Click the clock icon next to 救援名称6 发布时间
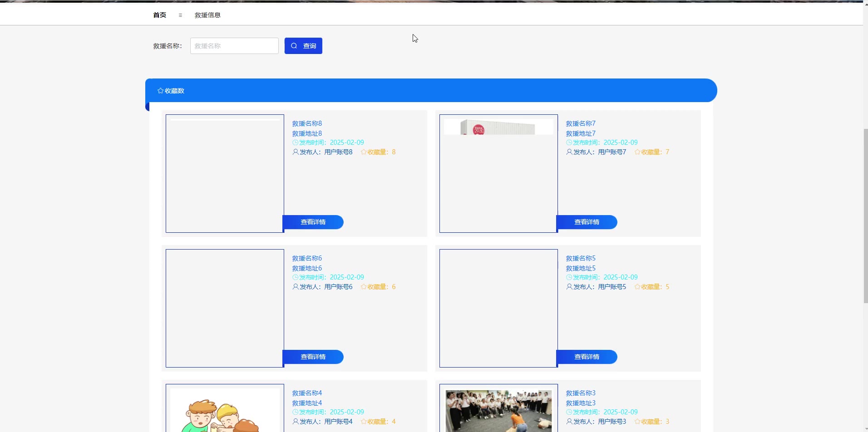The height and width of the screenshot is (432, 868). [296, 277]
